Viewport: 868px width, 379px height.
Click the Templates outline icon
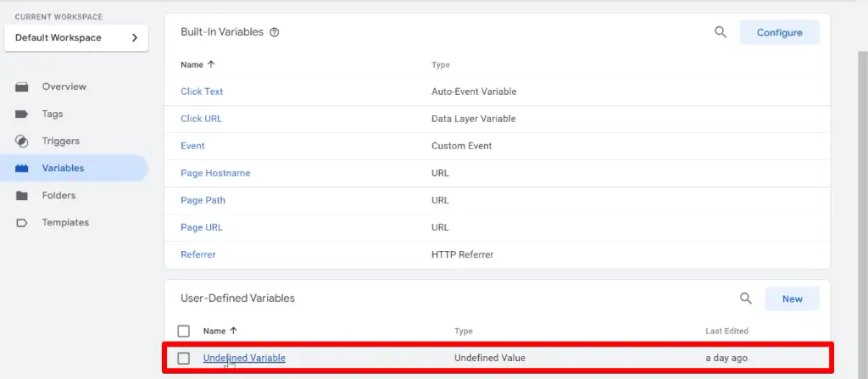(21, 223)
